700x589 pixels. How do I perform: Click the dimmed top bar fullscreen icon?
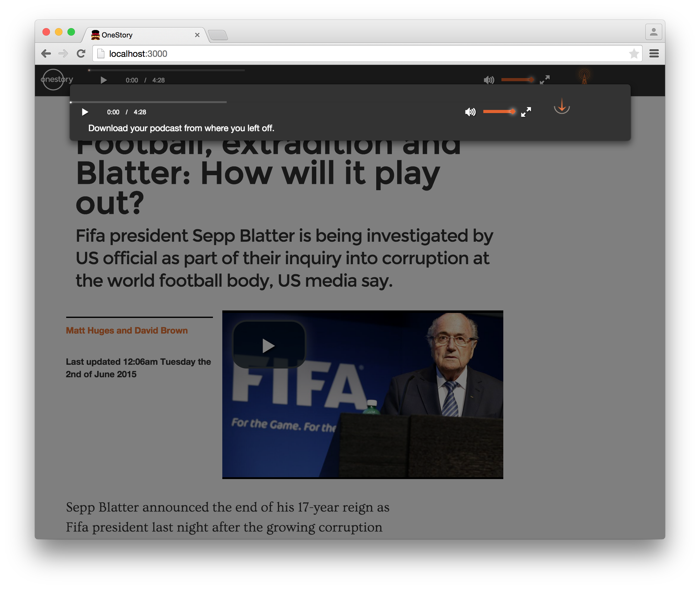pos(545,80)
